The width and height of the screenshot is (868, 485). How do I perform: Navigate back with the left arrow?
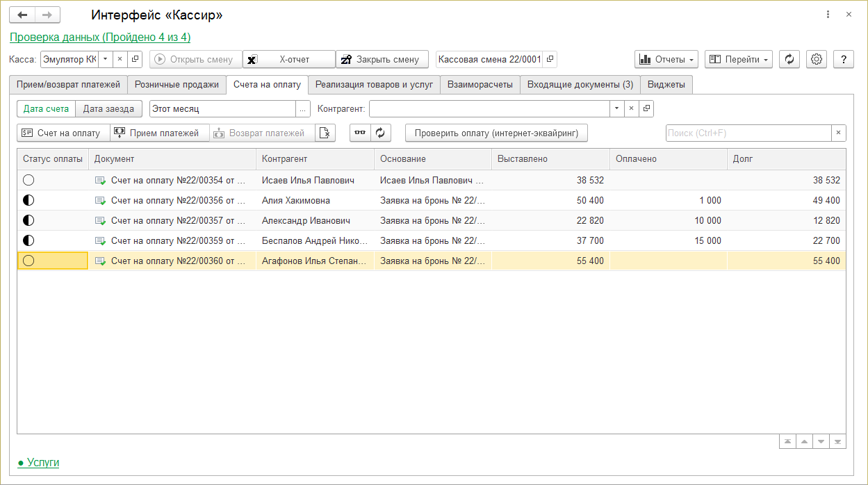tap(22, 15)
